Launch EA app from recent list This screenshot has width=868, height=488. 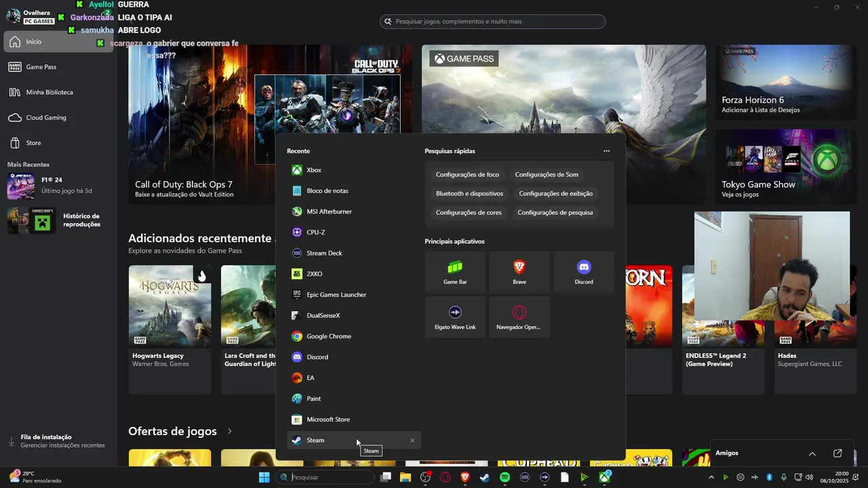[x=354, y=378]
